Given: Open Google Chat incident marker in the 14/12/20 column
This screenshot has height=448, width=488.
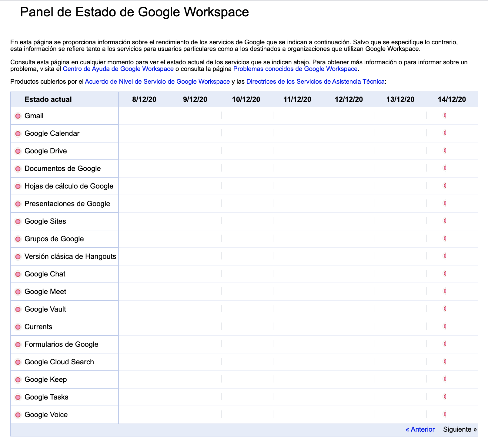Looking at the screenshot, I should click(x=445, y=273).
